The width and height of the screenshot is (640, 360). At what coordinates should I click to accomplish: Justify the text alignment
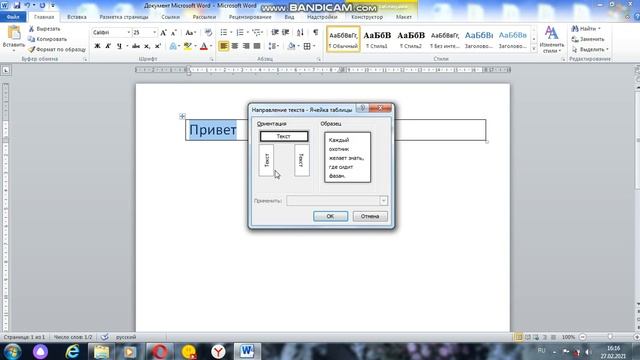(x=257, y=46)
